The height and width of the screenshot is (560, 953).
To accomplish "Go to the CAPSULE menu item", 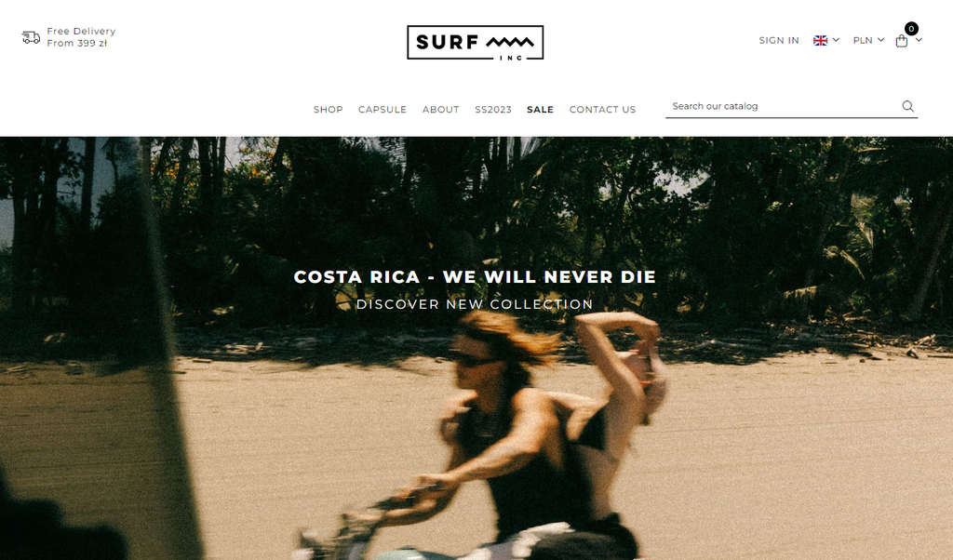I will (383, 110).
